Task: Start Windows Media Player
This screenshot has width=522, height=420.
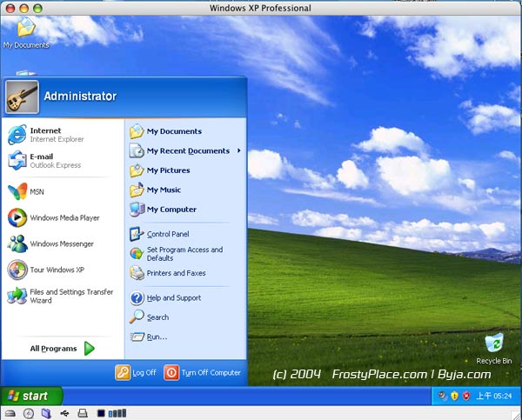Action: coord(54,217)
